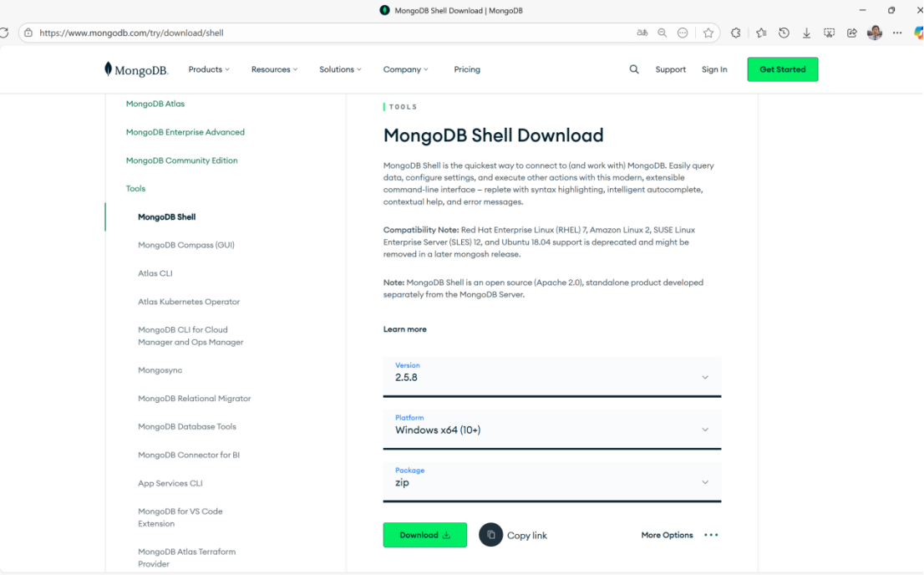Expand the Platform Windows x64 dropdown

552,430
